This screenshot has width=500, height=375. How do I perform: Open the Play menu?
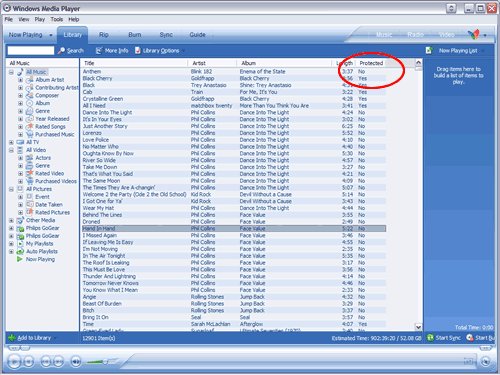point(40,19)
